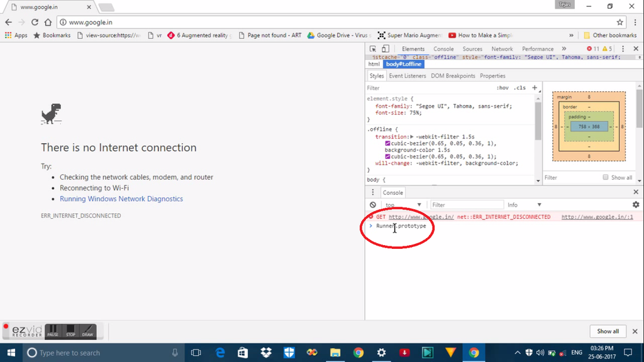Stop the ezvid recording
The width and height of the screenshot is (644, 362).
point(70,331)
